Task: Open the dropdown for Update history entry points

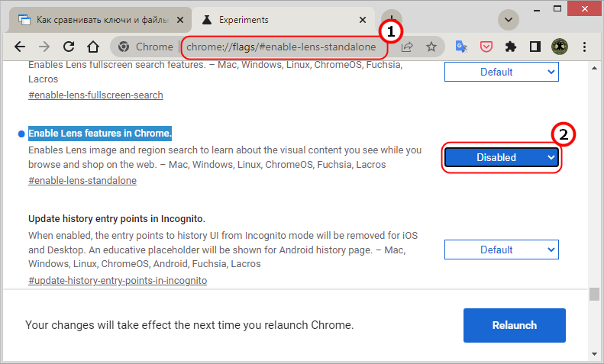Action: point(502,250)
